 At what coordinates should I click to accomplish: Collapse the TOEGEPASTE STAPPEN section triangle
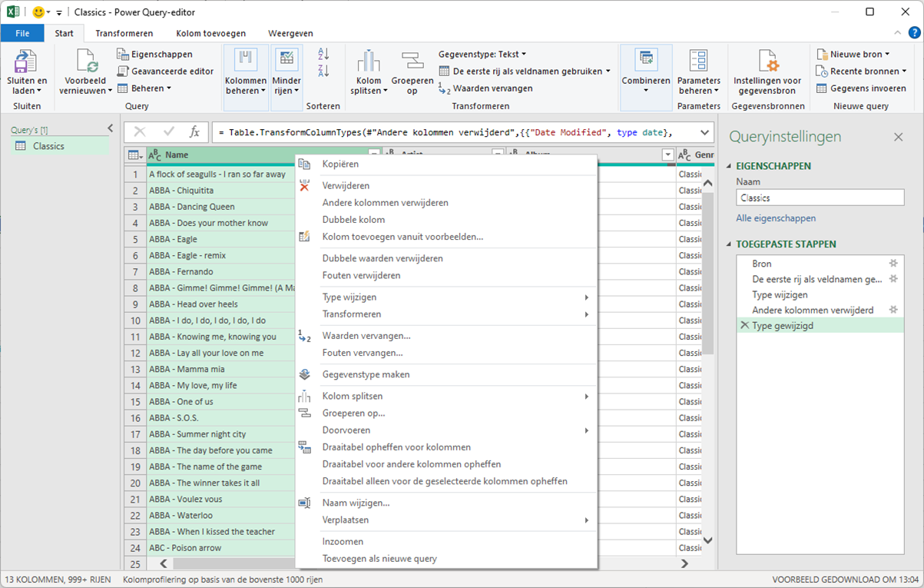pos(730,244)
